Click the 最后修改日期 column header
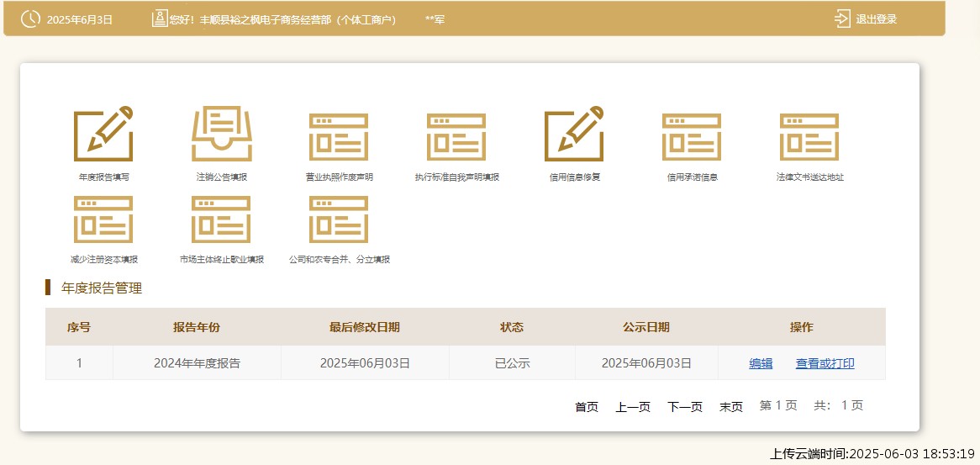This screenshot has height=465, width=980. pyautogui.click(x=365, y=327)
